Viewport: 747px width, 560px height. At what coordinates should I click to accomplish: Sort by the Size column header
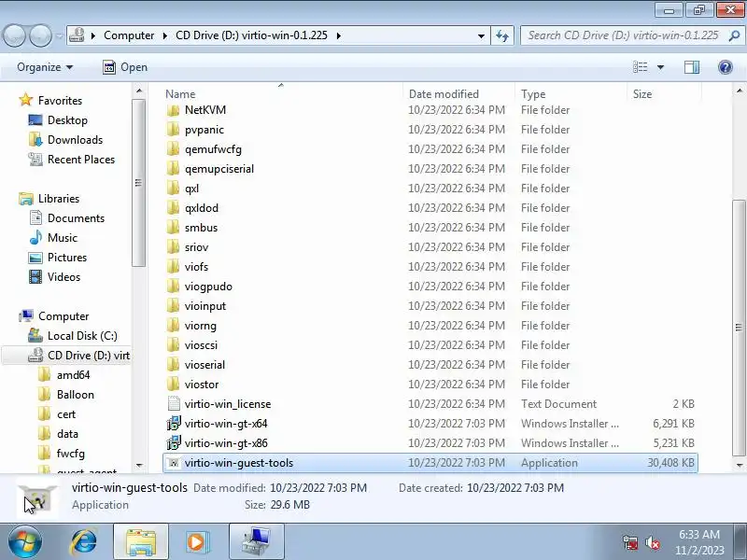pyautogui.click(x=664, y=94)
